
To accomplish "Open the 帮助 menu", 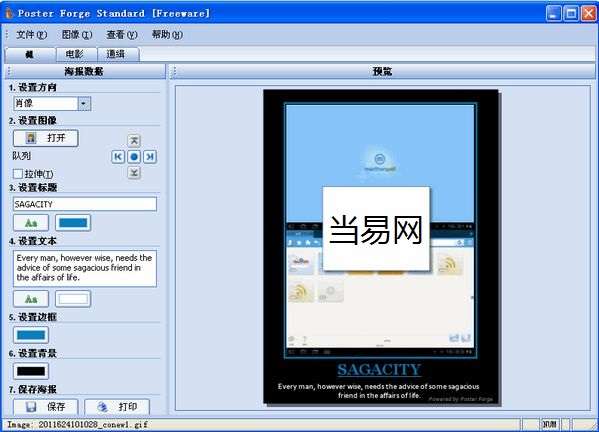I will 167,35.
